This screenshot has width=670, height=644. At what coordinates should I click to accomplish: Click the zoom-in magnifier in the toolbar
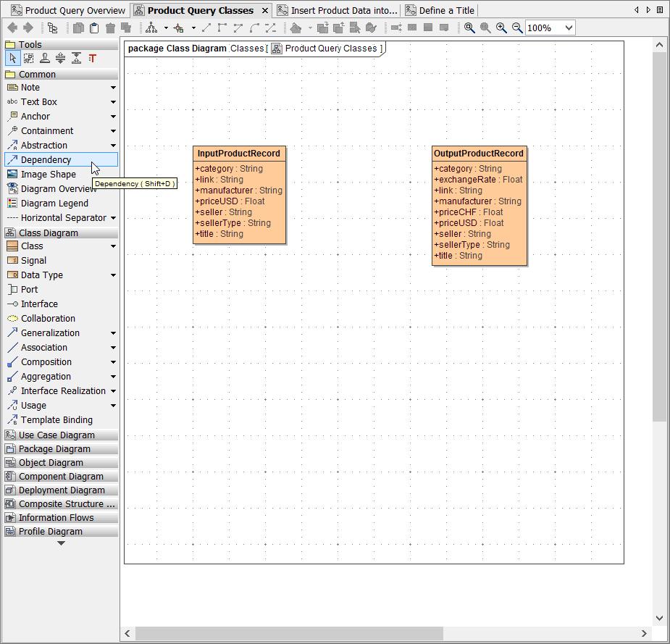tap(502, 28)
